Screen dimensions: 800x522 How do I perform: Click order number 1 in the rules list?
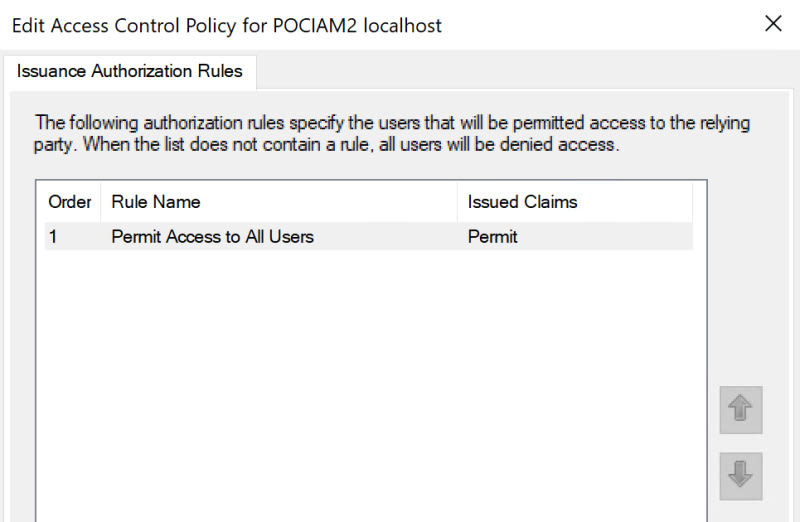(54, 237)
